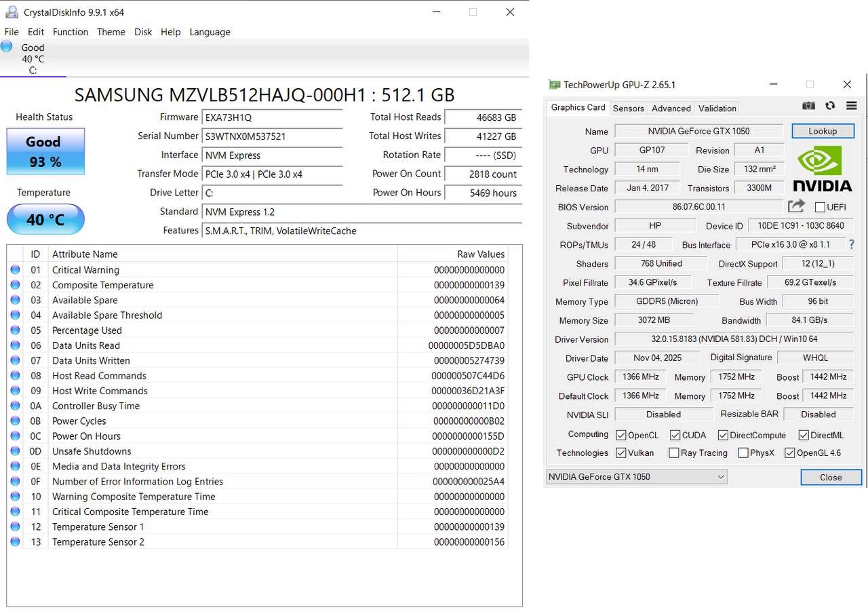
Task: Click the status dot for Host Write Commands
Action: [15, 391]
